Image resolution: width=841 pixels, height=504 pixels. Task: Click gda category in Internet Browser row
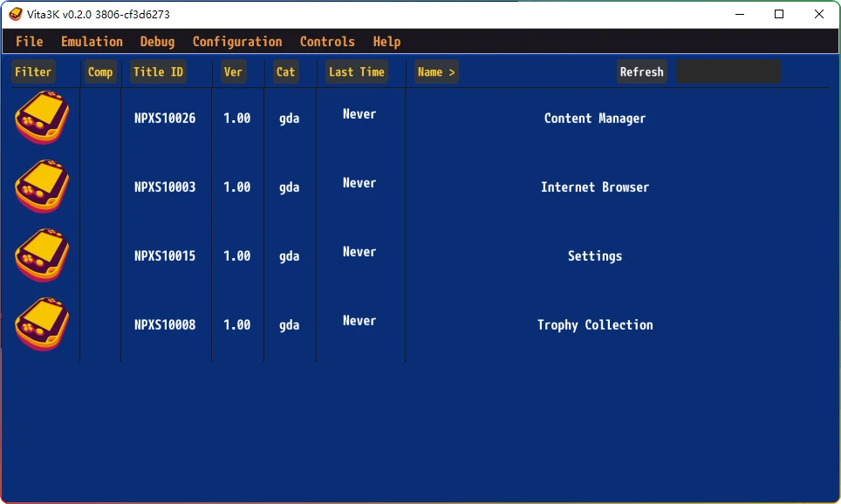tap(289, 187)
